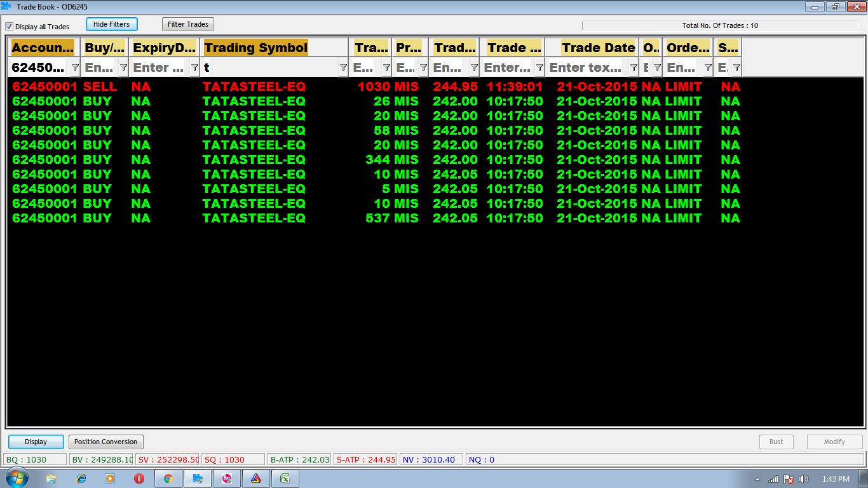This screenshot has height=488, width=868.
Task: Click BQ : 1030 status entry
Action: pos(35,459)
